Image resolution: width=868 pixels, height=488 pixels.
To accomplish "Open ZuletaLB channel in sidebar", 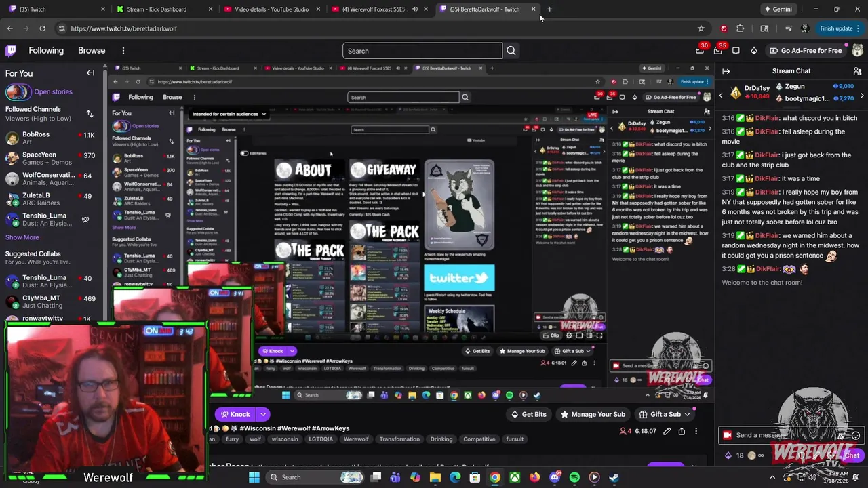I will coord(52,199).
